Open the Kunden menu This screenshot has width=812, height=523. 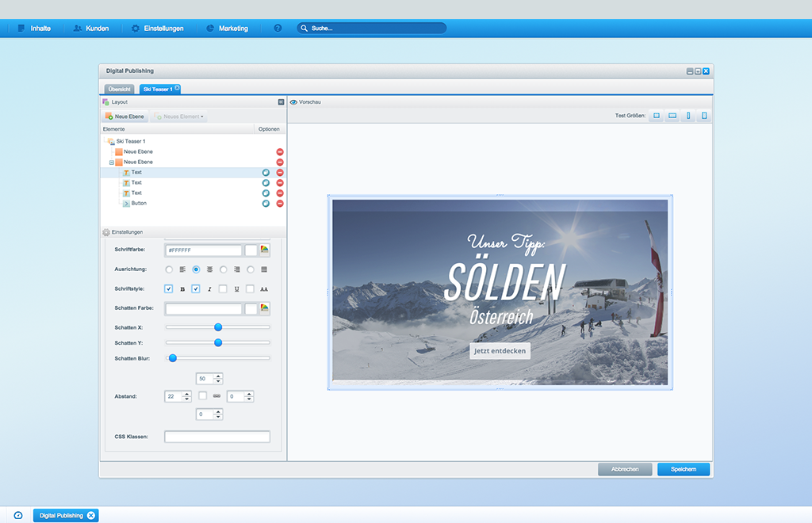tap(91, 29)
